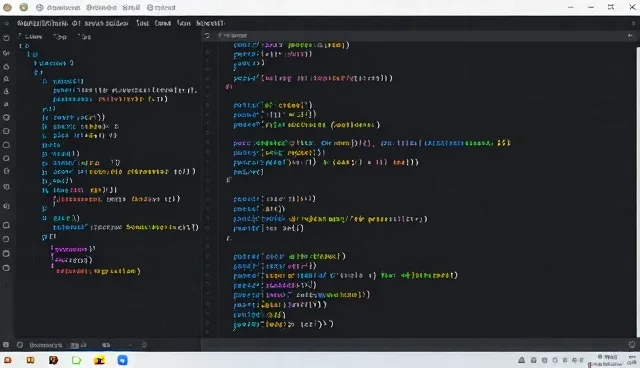Screen dimensions: 640x368
Task: Select the open editor tab above the code
Action: coord(232,35)
